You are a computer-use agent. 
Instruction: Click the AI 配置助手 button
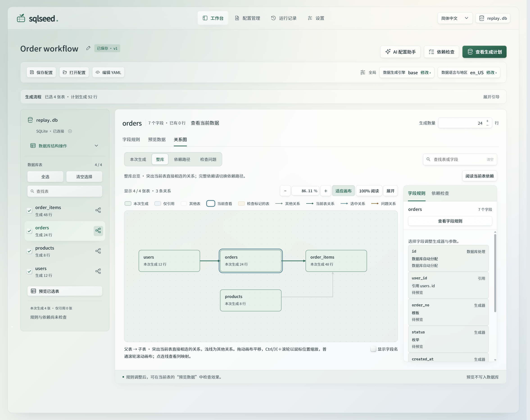(400, 52)
